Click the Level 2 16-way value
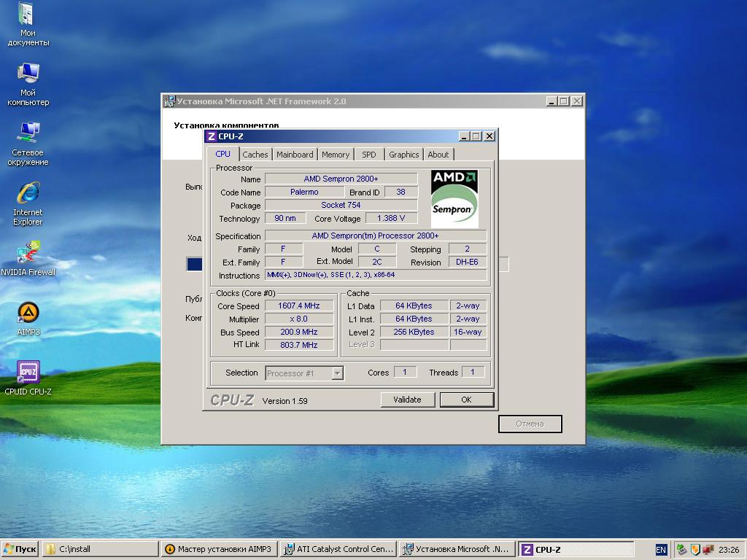The width and height of the screenshot is (747, 560). (x=468, y=332)
